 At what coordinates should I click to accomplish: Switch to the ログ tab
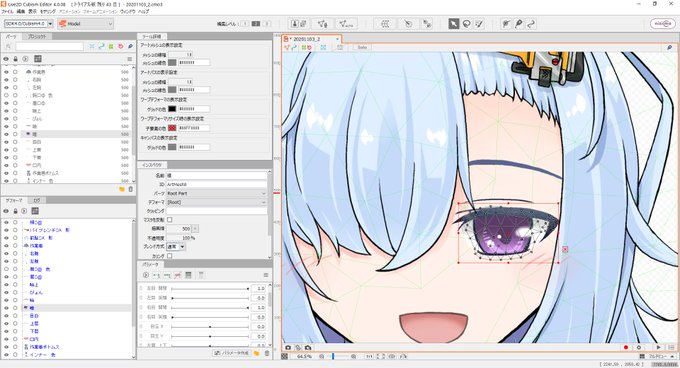click(x=37, y=200)
